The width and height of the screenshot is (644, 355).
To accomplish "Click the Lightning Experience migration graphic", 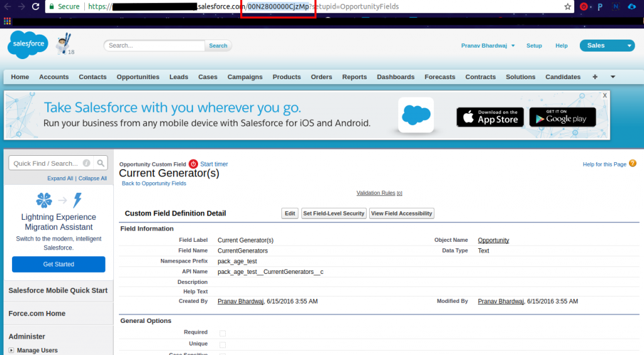I will [58, 200].
